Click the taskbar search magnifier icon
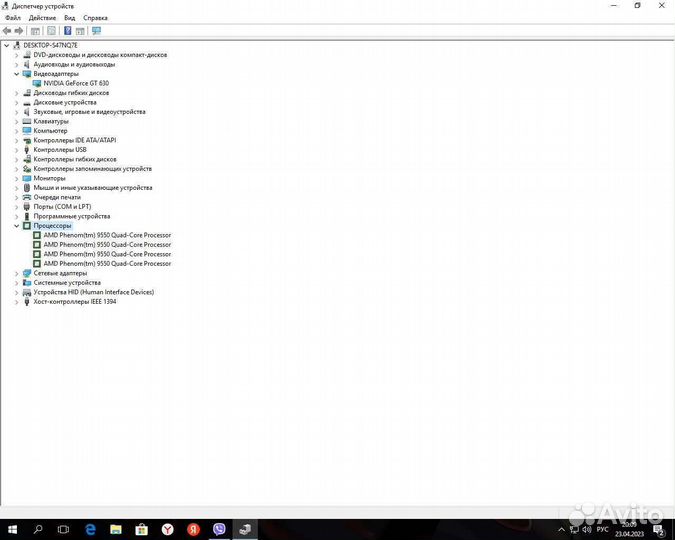 pyautogui.click(x=38, y=529)
